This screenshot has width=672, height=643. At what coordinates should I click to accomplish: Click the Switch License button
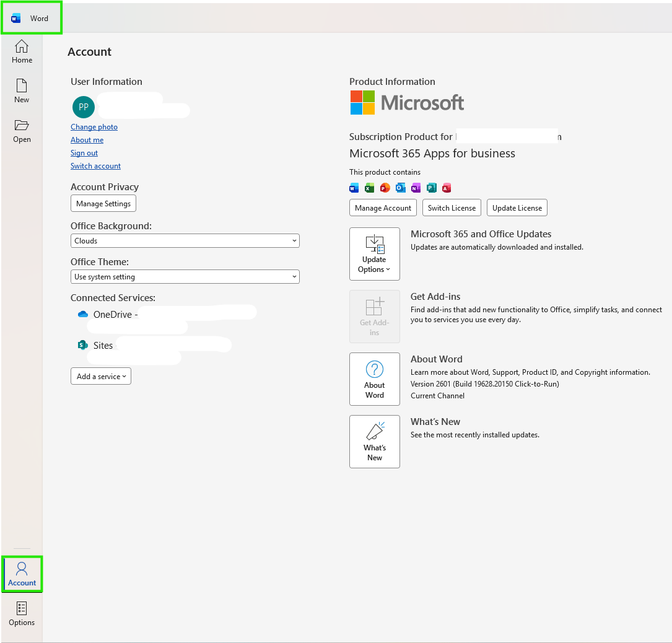click(452, 208)
